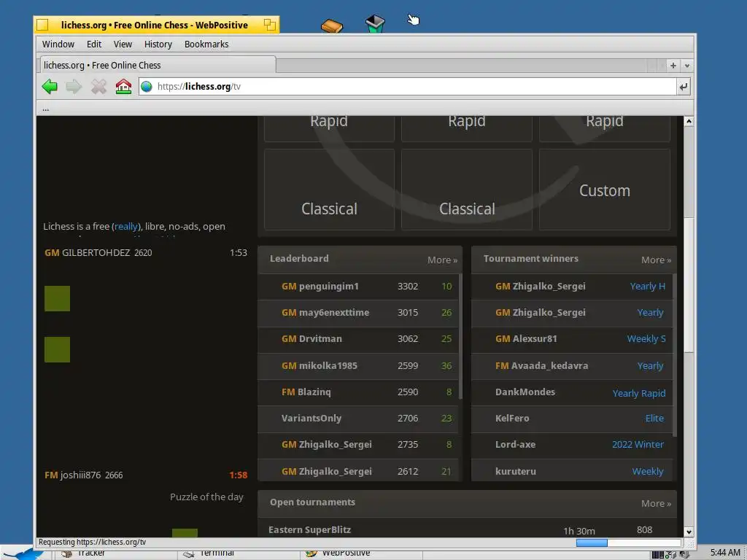
Task: Open Puzzle of the day label
Action: click(206, 497)
